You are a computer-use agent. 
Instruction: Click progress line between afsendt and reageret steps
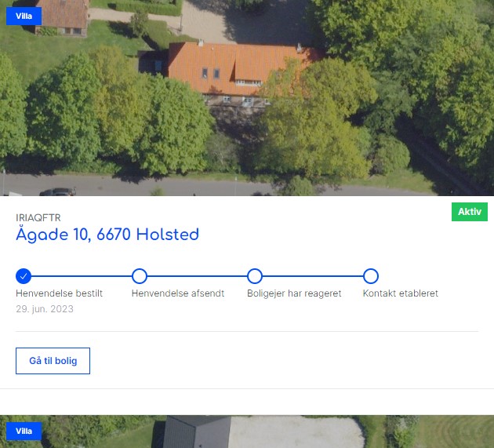(197, 276)
